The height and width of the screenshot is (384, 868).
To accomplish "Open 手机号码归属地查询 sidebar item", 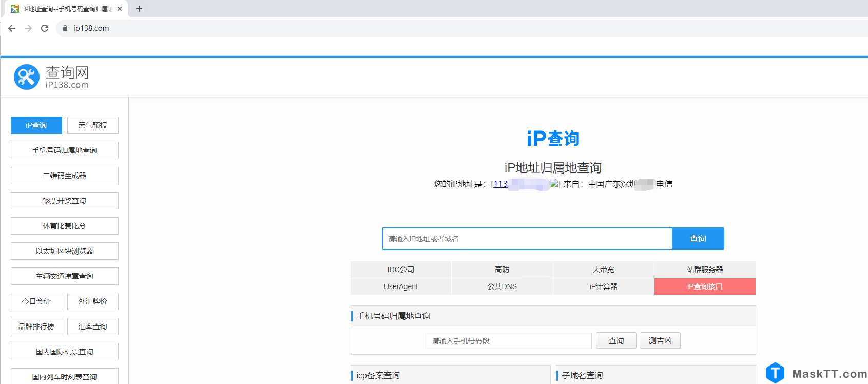I will [x=65, y=150].
